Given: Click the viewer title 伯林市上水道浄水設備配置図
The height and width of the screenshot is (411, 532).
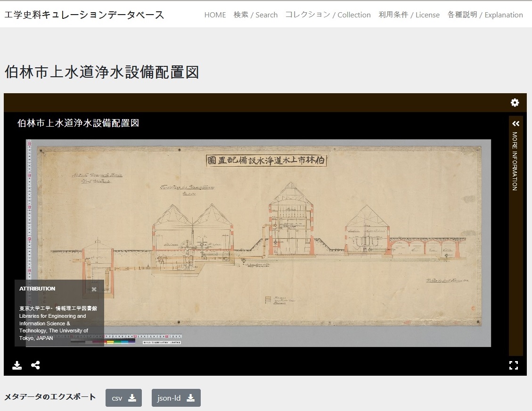Looking at the screenshot, I should coord(78,123).
